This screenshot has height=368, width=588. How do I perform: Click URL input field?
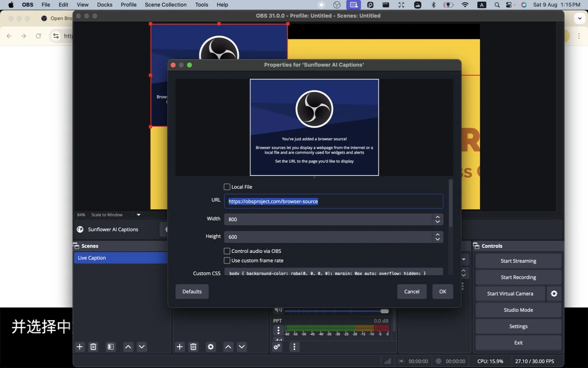tap(334, 201)
